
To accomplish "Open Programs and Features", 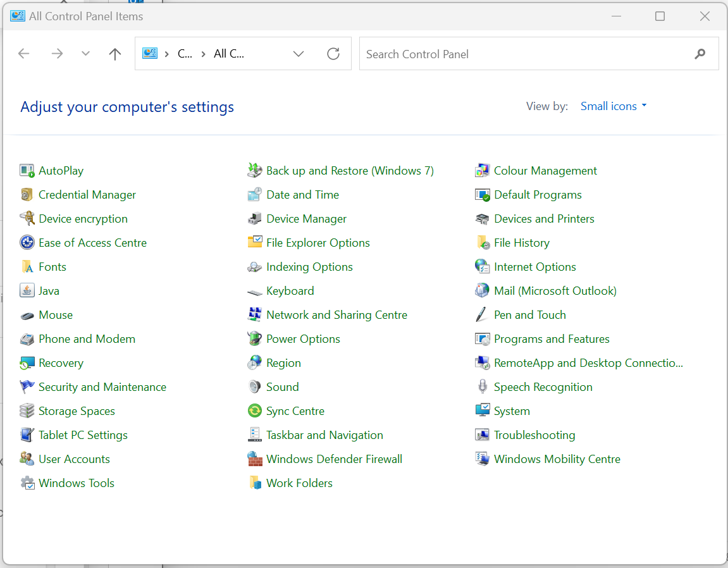I will [x=552, y=339].
